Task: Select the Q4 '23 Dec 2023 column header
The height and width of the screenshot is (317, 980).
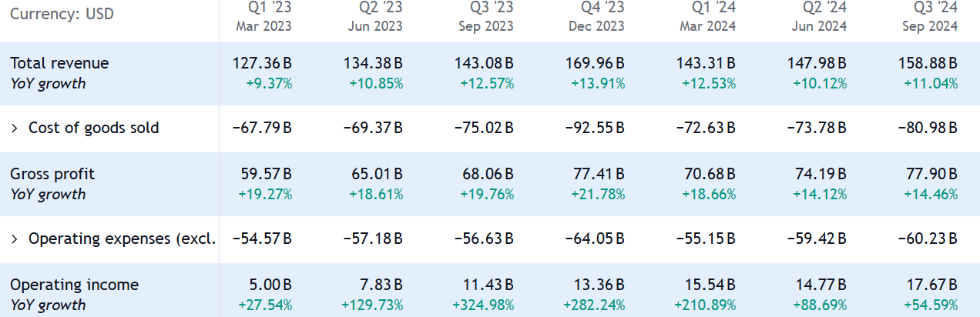Action: (597, 17)
